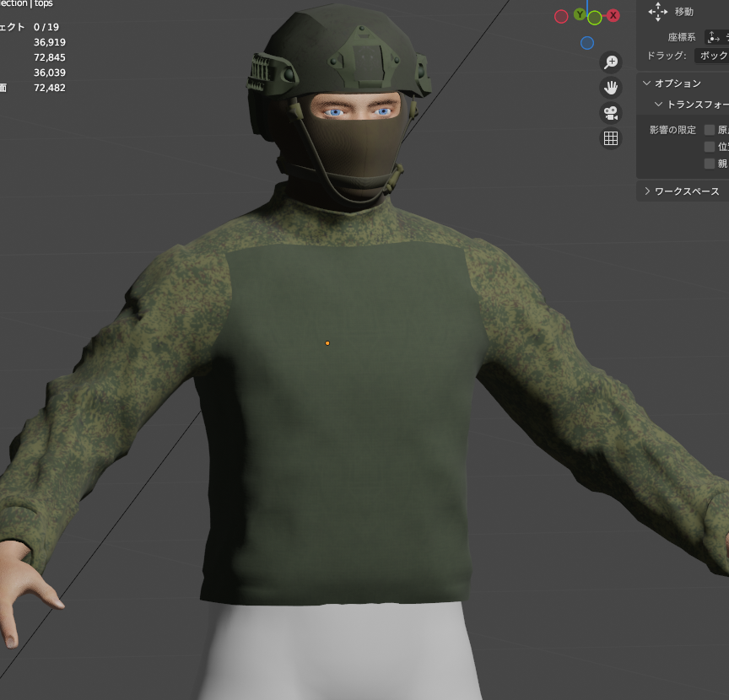Click the red X axis gizmo ball
This screenshot has height=700, width=729.
pos(613,15)
